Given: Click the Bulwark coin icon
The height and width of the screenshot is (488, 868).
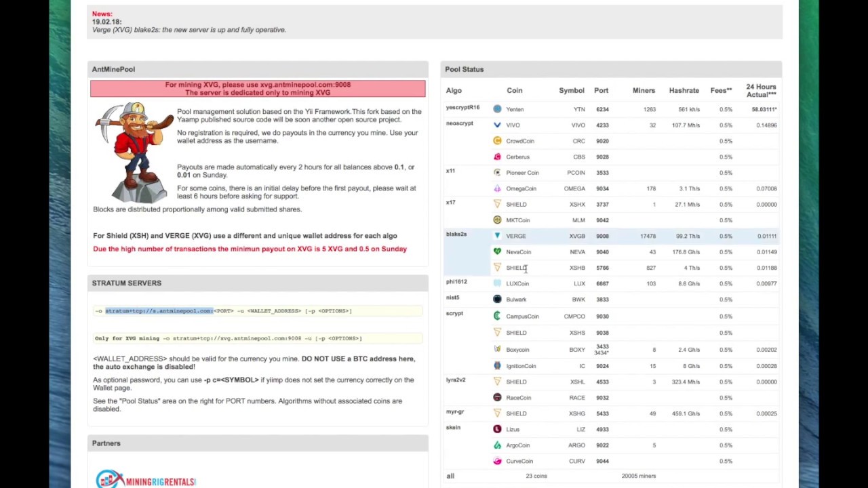Looking at the screenshot, I should 497,299.
